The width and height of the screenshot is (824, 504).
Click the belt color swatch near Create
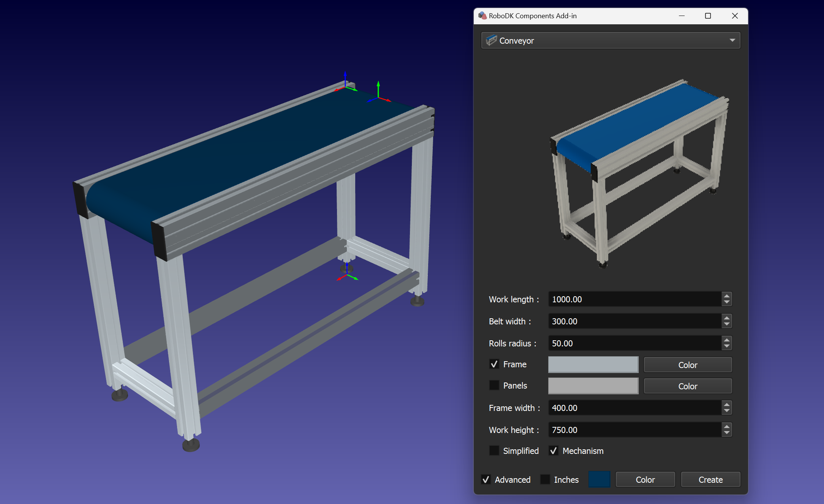point(599,479)
